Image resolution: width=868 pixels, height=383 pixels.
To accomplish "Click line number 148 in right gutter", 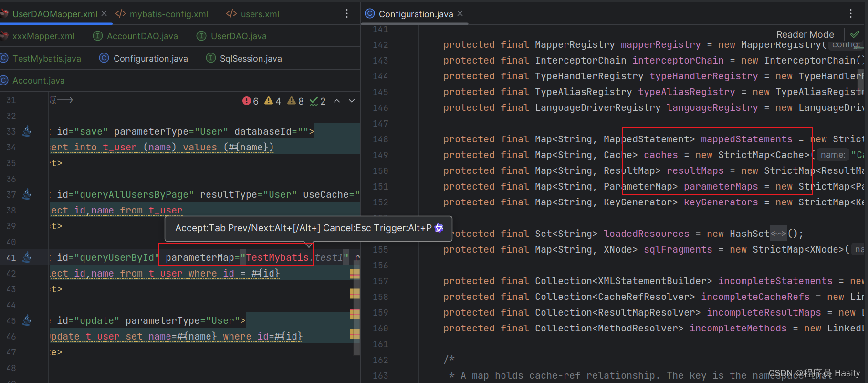I will point(380,139).
